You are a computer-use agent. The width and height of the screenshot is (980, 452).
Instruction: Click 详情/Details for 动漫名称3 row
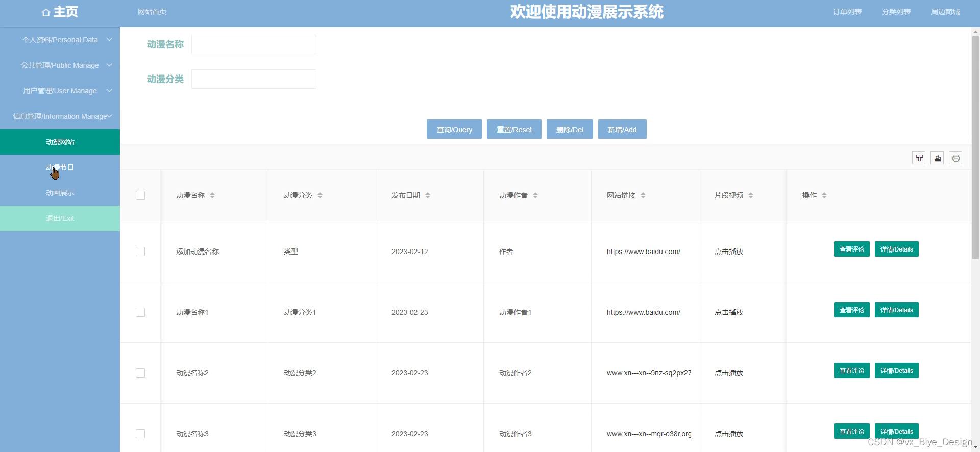[897, 431]
